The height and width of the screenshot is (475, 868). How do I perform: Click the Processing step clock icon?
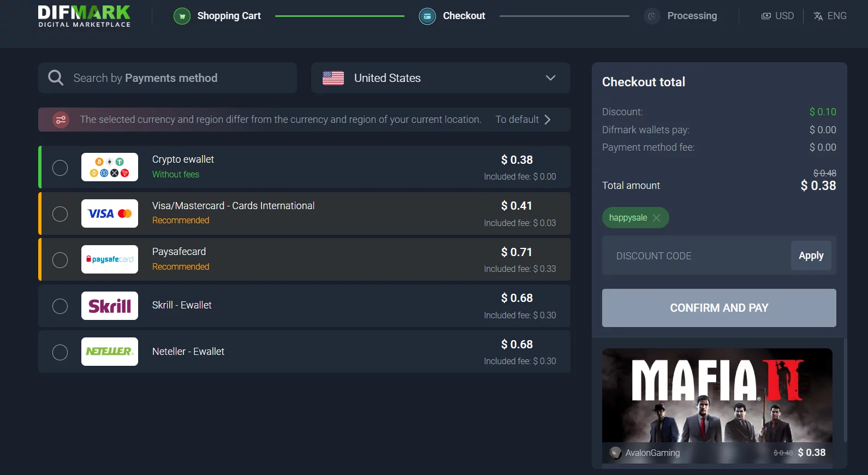click(652, 16)
